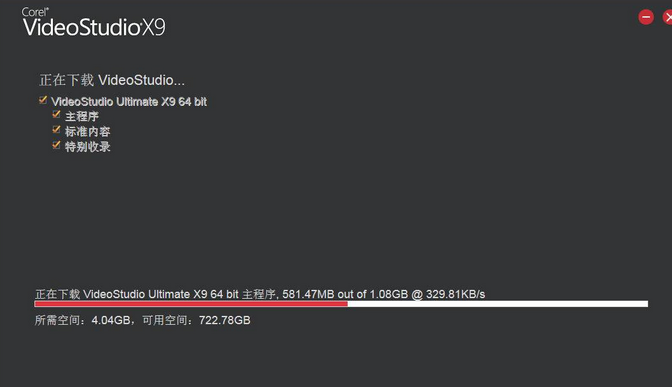Click the Corel VideoStudio X9 logo

pos(93,23)
